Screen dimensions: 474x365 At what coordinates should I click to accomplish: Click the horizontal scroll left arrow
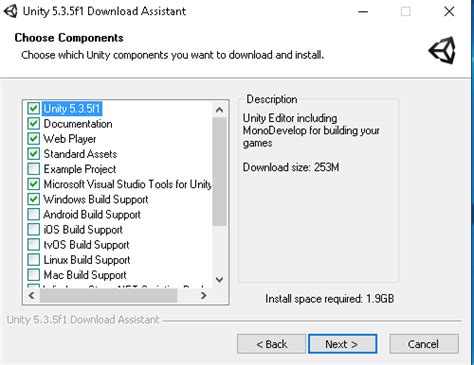tap(32, 295)
